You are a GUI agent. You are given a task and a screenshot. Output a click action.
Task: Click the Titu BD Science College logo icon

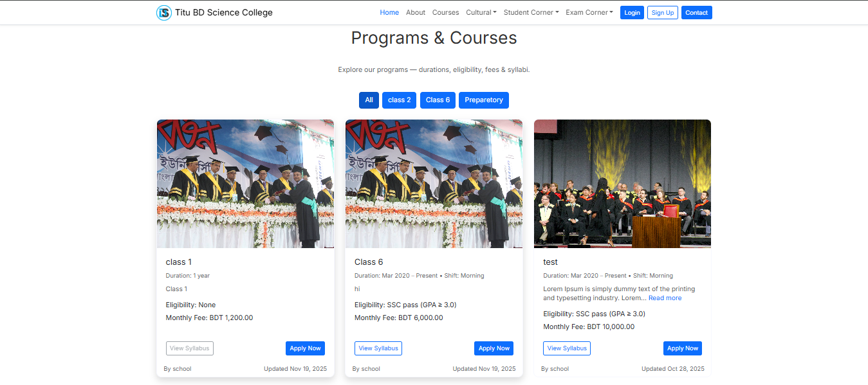pyautogui.click(x=164, y=13)
